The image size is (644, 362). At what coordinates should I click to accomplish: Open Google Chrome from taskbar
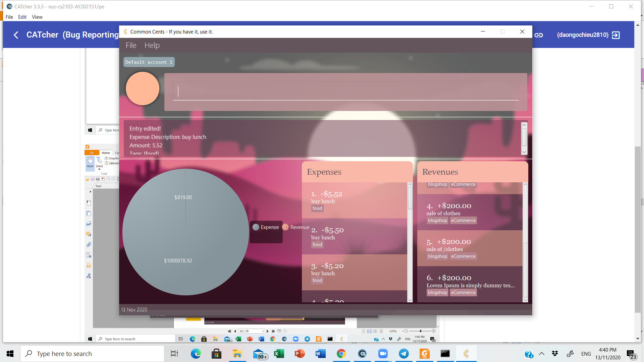click(341, 354)
